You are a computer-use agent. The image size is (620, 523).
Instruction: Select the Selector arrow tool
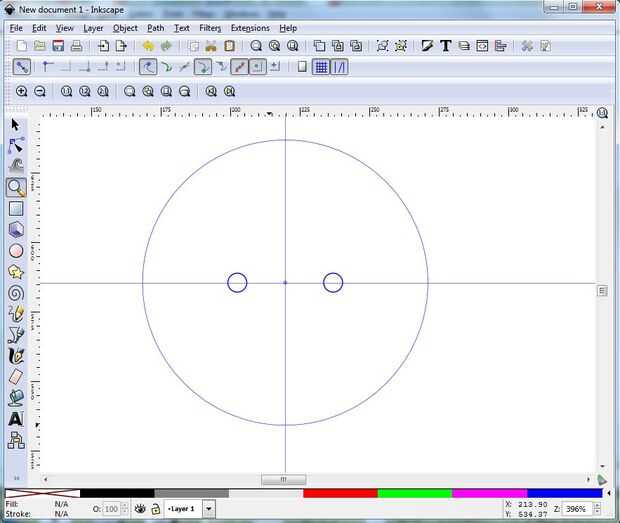(x=15, y=125)
